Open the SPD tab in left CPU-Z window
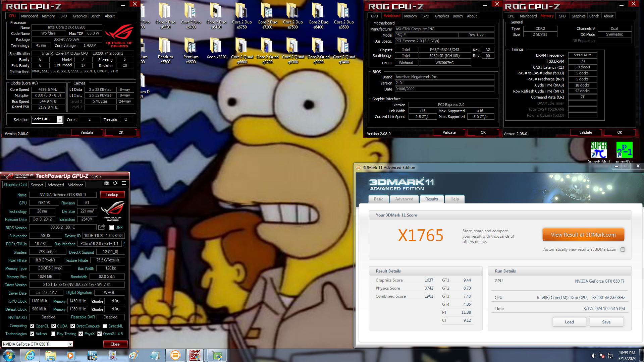Image resolution: width=644 pixels, height=362 pixels. [64, 16]
